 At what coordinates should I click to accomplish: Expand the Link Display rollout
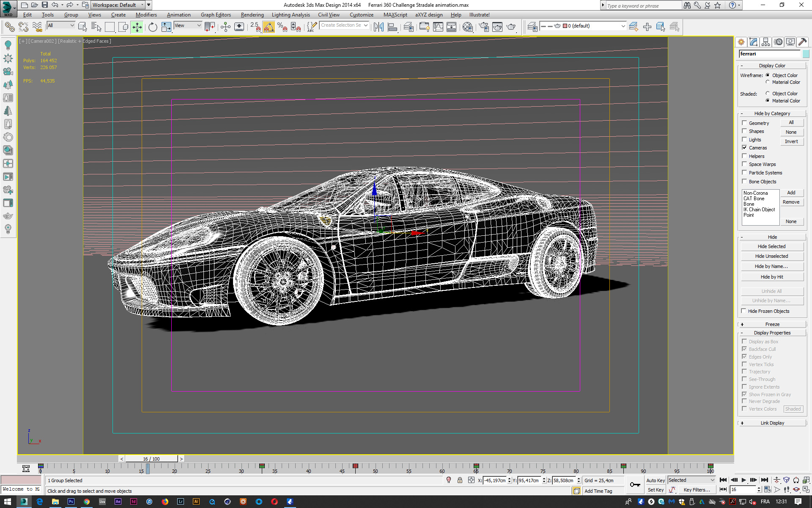[x=772, y=423]
